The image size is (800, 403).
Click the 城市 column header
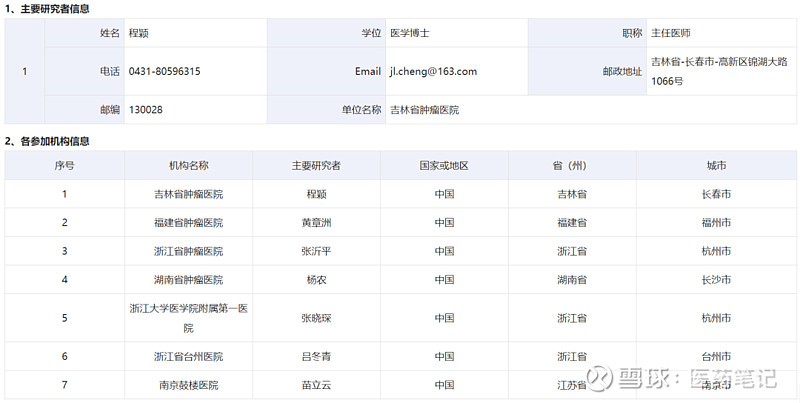point(716,165)
